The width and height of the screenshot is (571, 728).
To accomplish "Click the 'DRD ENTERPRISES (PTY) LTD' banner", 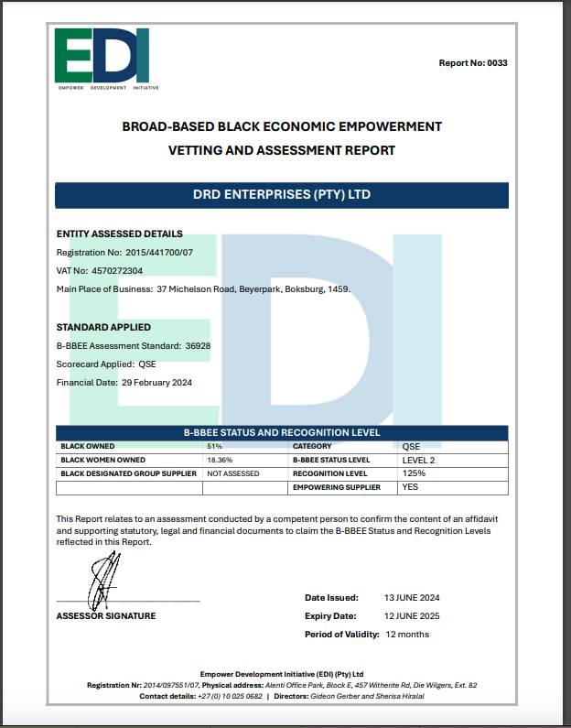I will point(282,194).
